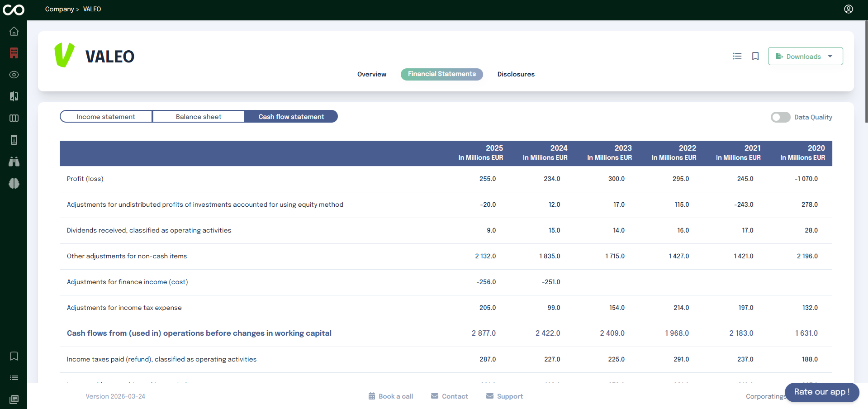Open the red building company icon
Screen dimensions: 868x409
[x=14, y=53]
